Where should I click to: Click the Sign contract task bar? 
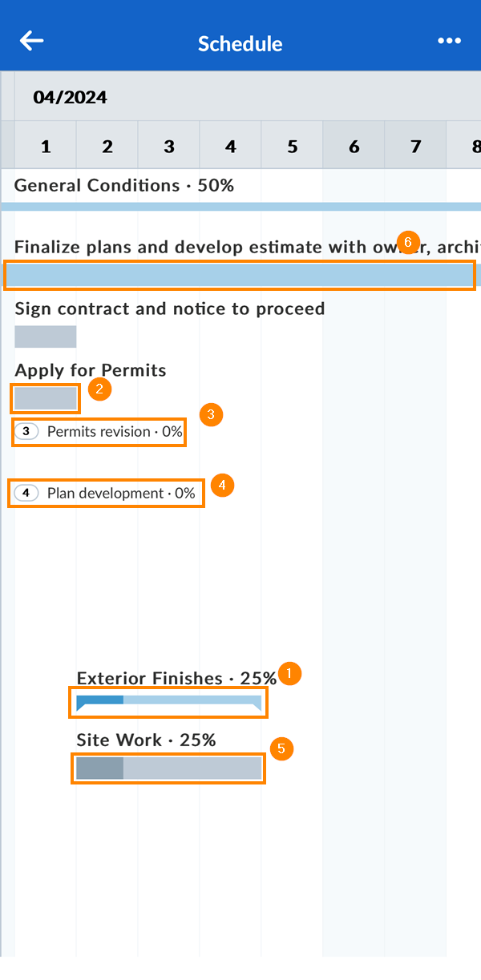click(x=46, y=337)
